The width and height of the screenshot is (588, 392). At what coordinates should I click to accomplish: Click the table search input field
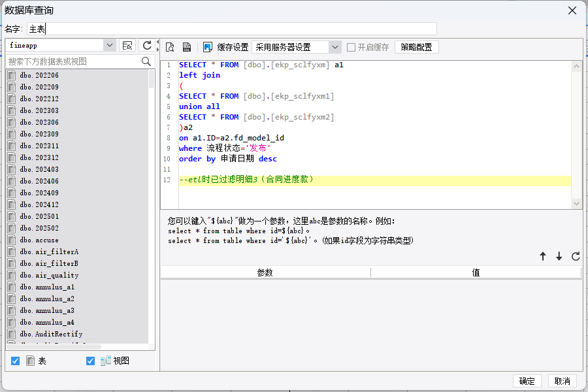pyautogui.click(x=73, y=61)
